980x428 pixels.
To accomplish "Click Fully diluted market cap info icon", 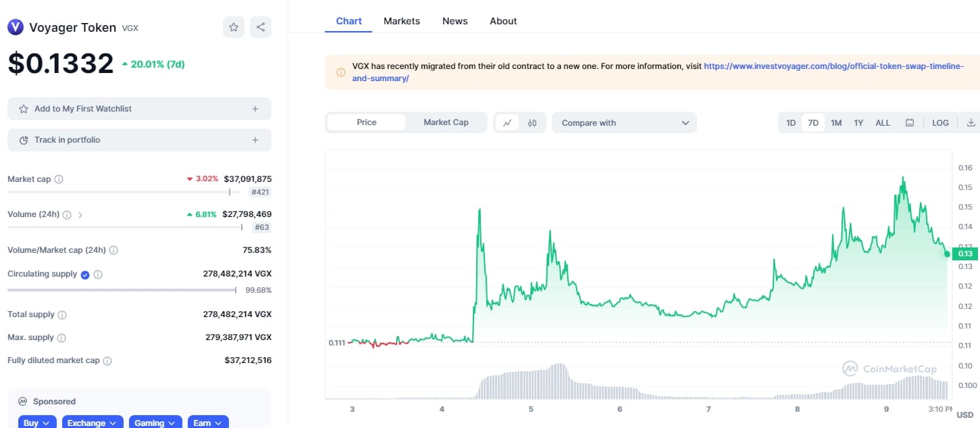I will tap(107, 361).
